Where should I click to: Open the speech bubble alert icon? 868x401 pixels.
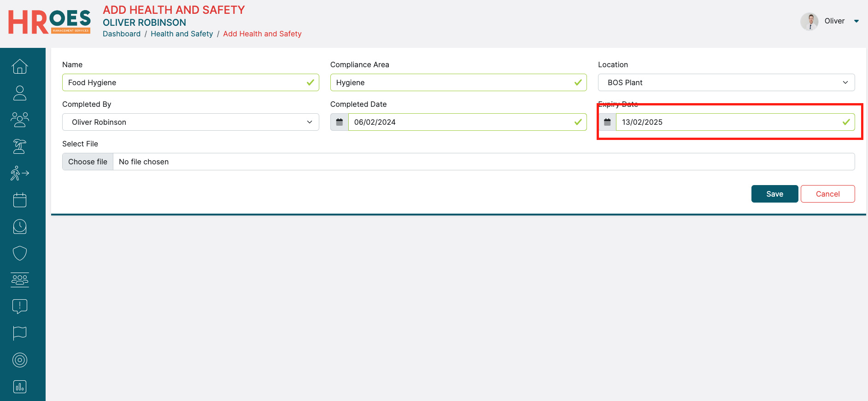pyautogui.click(x=20, y=306)
